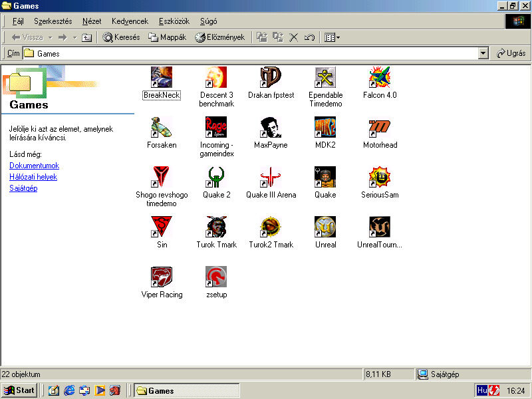Open the Views dropdown button
532x399 pixels.
tap(332, 37)
